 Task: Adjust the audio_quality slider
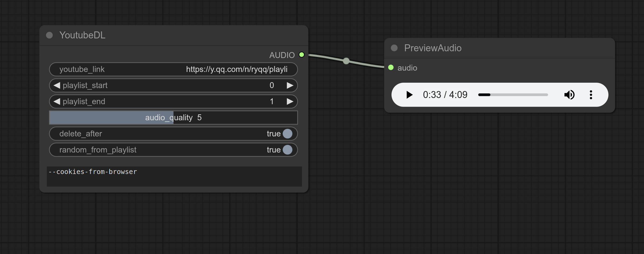click(173, 118)
